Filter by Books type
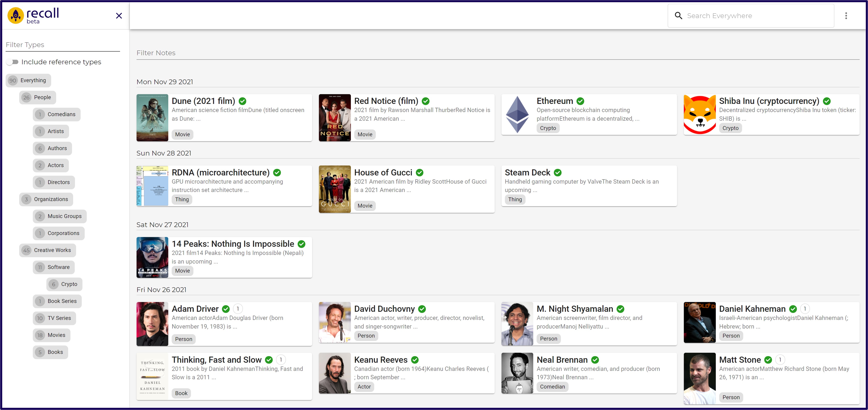Viewport: 868px width, 410px height. (51, 352)
